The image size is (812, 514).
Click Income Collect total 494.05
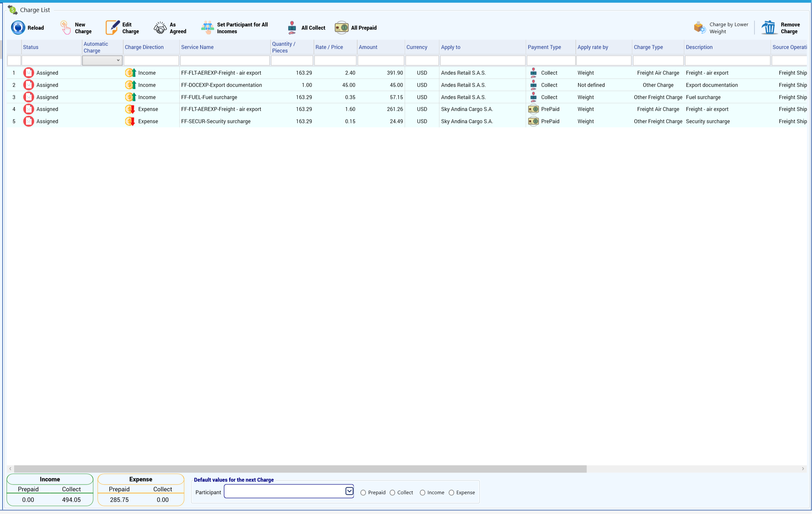pos(72,500)
